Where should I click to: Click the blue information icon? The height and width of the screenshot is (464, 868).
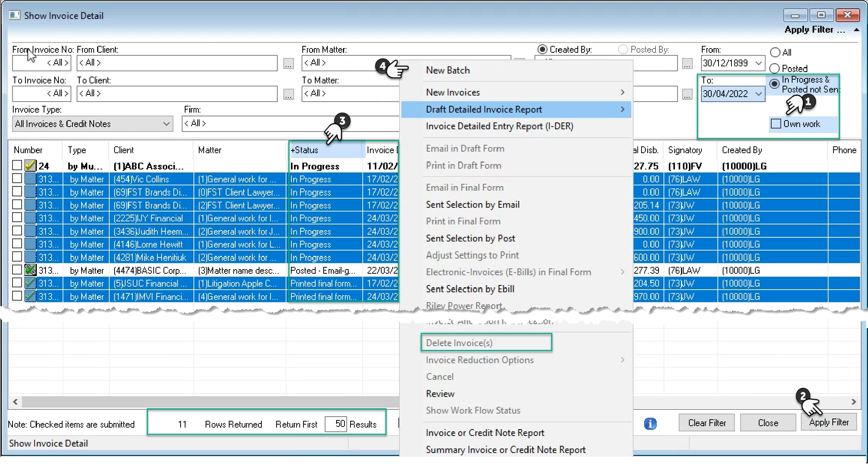(650, 423)
